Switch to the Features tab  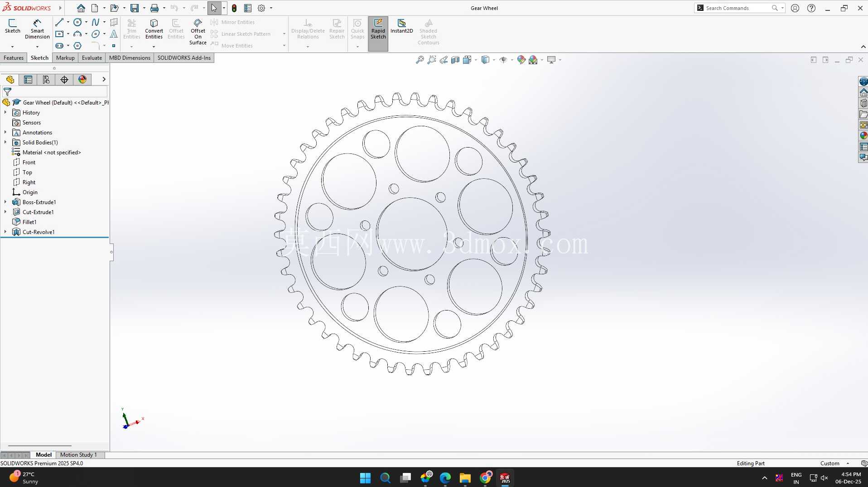(14, 58)
